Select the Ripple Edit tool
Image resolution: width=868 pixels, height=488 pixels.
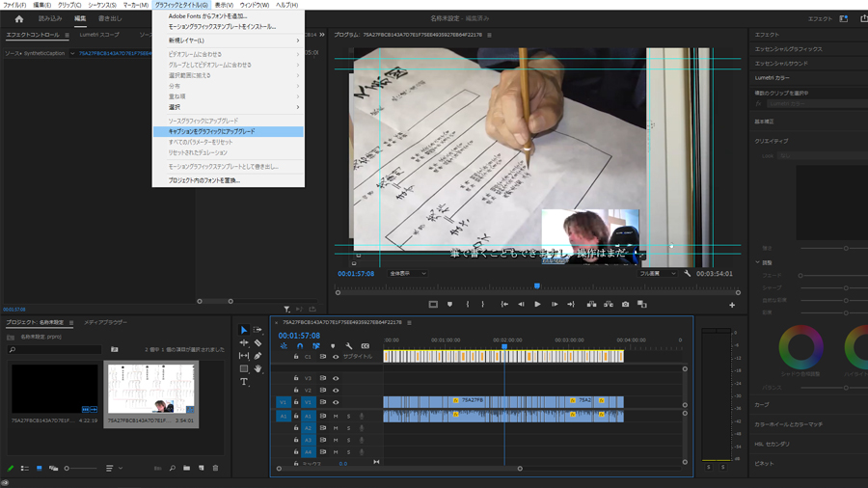click(244, 343)
